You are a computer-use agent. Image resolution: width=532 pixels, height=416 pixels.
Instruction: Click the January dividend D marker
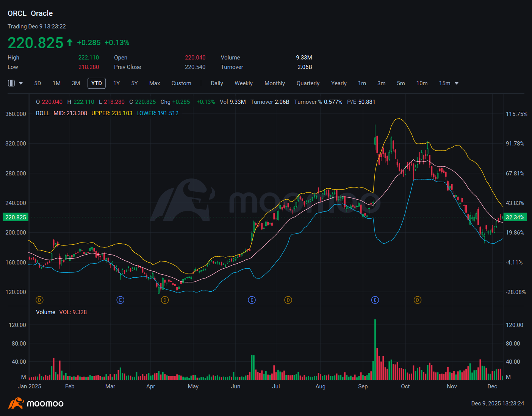tap(39, 300)
